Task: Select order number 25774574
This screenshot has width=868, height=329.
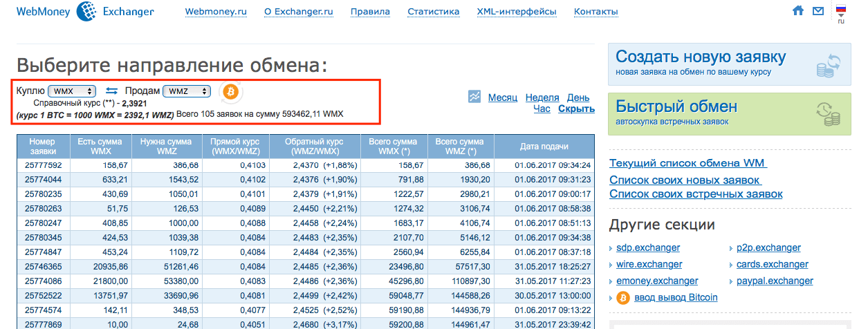Action: point(43,310)
